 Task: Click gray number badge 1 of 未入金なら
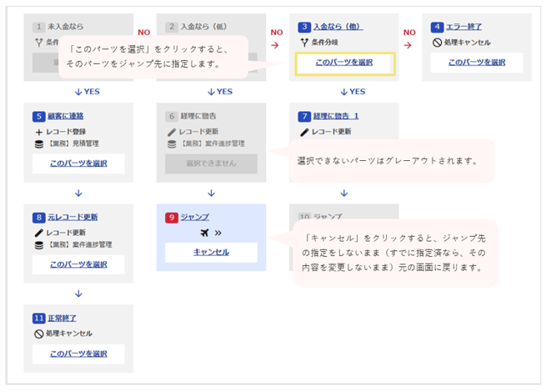coord(38,27)
